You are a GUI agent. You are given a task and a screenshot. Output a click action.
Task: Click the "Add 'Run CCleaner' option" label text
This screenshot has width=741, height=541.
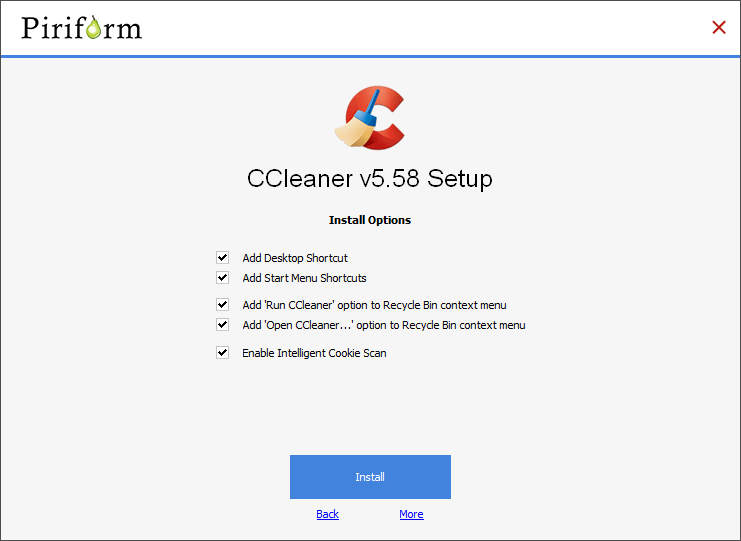coord(374,305)
